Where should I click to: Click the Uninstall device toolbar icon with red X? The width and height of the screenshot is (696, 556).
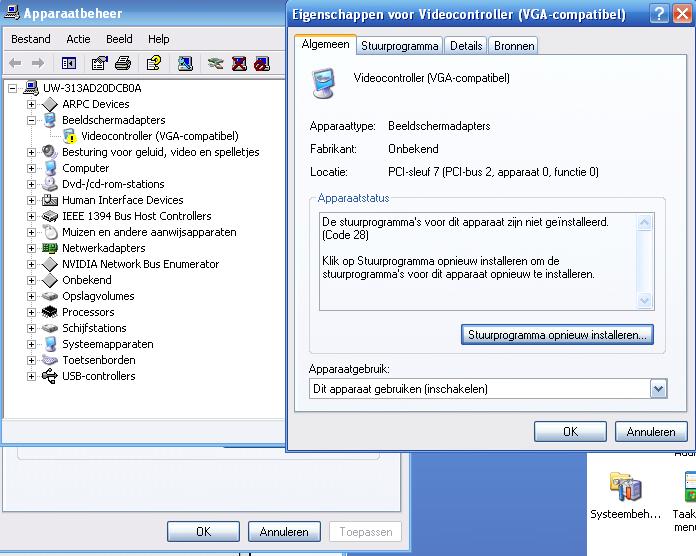239,63
